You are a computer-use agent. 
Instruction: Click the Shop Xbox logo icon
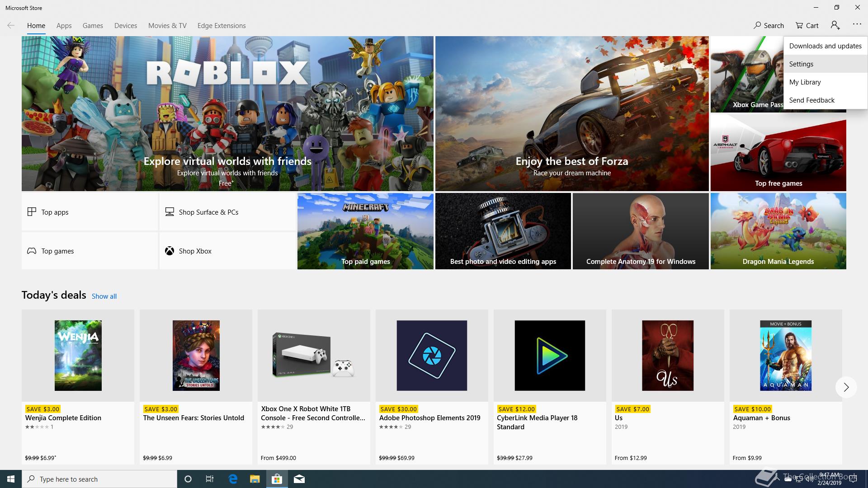(x=170, y=251)
